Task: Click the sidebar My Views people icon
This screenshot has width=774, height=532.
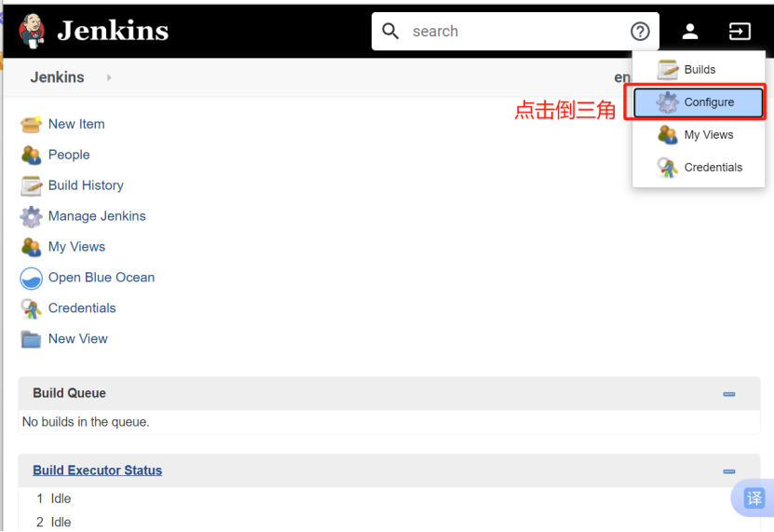Action: [x=31, y=247]
